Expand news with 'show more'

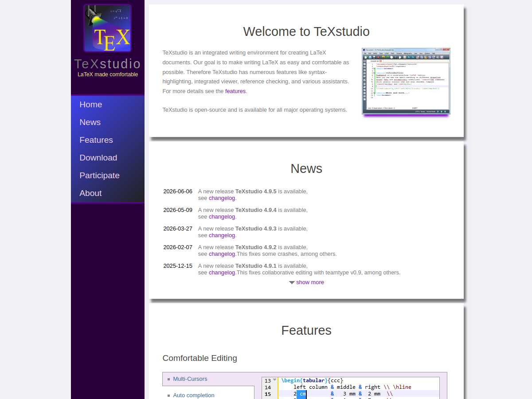(x=306, y=282)
